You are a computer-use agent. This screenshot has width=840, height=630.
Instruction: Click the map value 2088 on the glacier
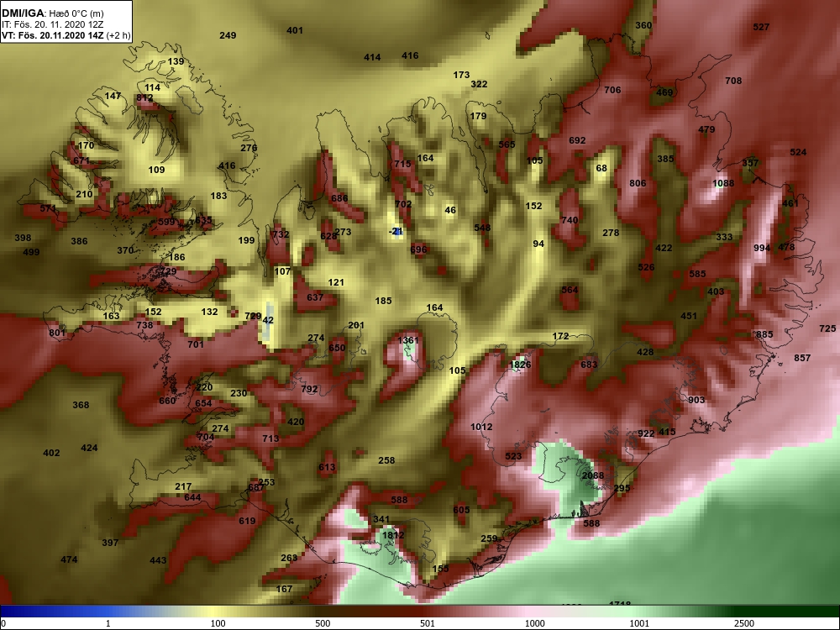click(592, 475)
